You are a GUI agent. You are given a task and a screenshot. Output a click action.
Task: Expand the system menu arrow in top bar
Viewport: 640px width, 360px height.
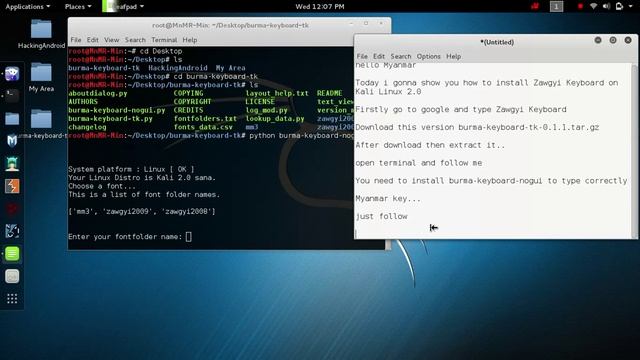click(x=631, y=7)
